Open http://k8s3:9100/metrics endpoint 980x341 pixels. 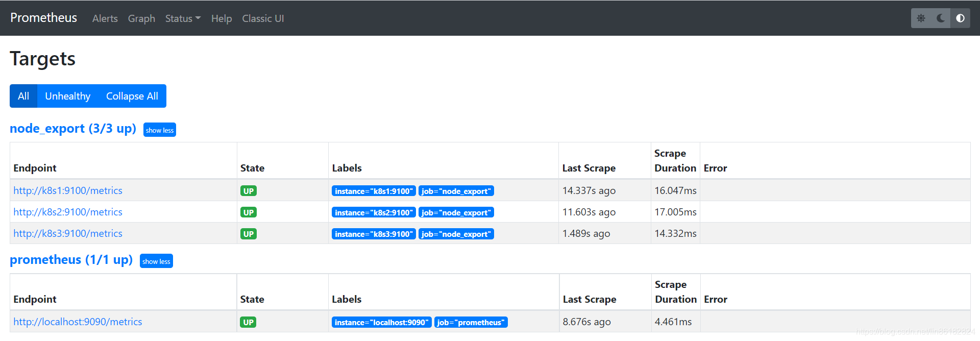pos(68,233)
